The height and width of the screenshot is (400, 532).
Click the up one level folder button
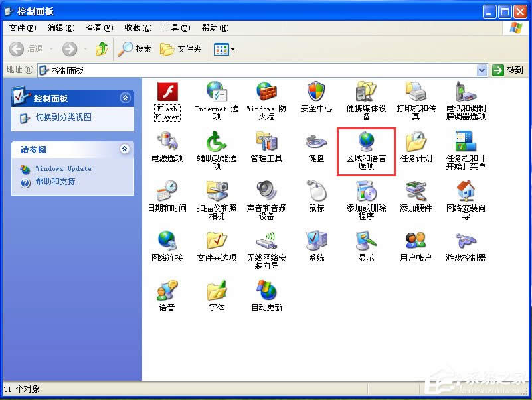coord(102,49)
